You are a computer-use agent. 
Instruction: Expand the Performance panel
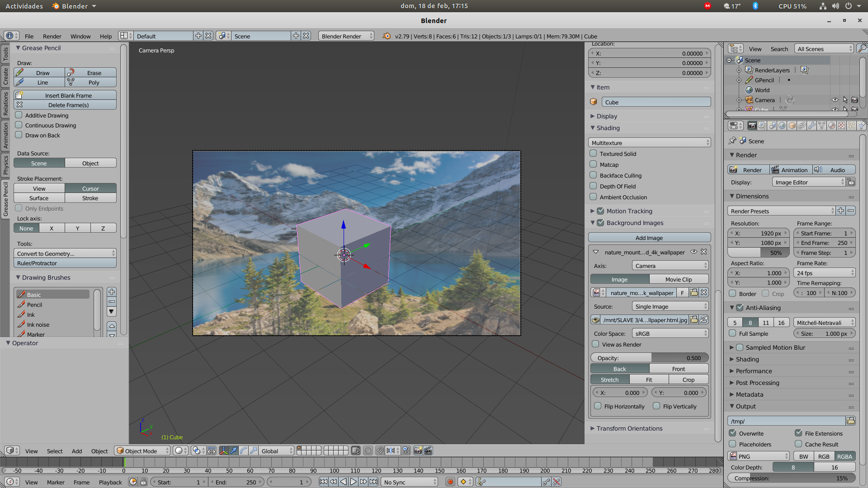754,371
